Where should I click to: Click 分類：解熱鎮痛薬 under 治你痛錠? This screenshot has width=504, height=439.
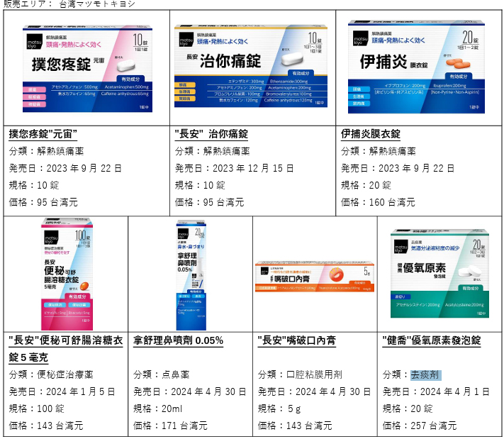click(212, 151)
